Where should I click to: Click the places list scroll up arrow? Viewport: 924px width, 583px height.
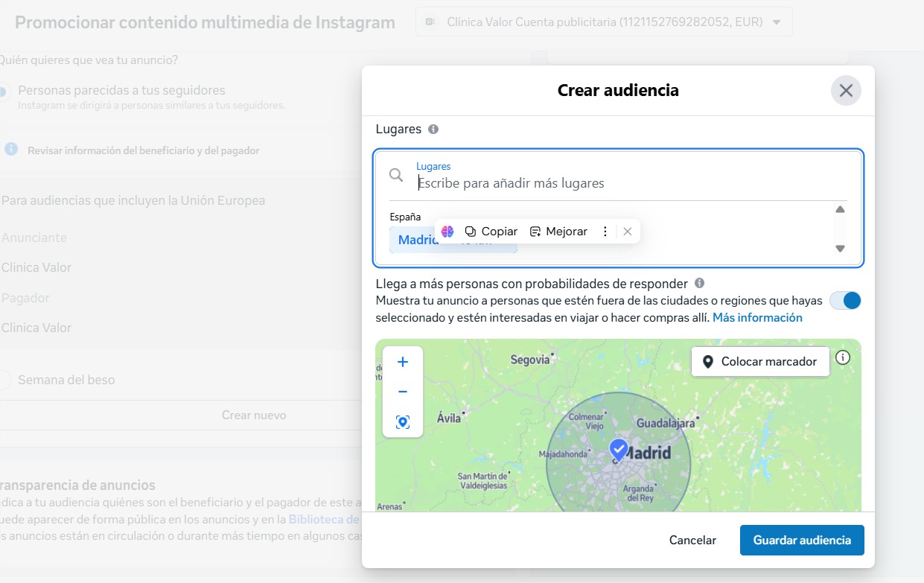coord(840,210)
